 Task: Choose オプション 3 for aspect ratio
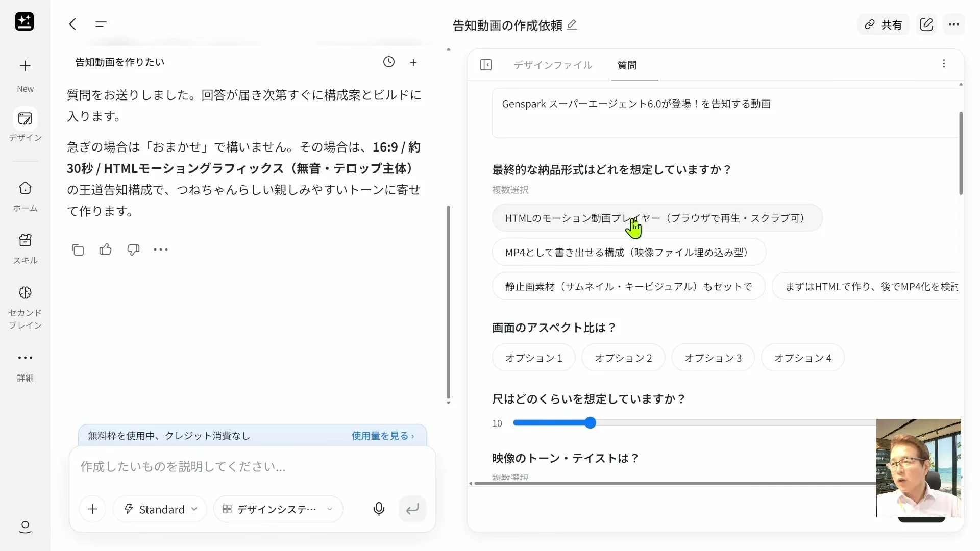point(713,358)
